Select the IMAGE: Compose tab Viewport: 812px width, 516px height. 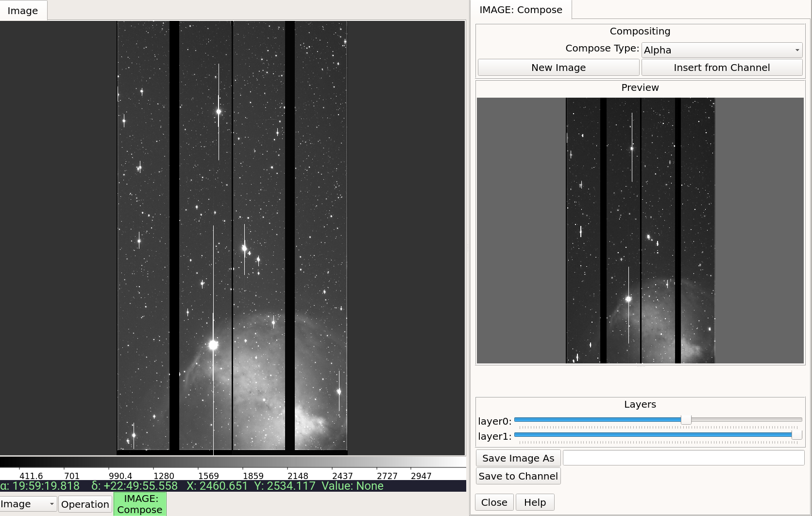[521, 10]
